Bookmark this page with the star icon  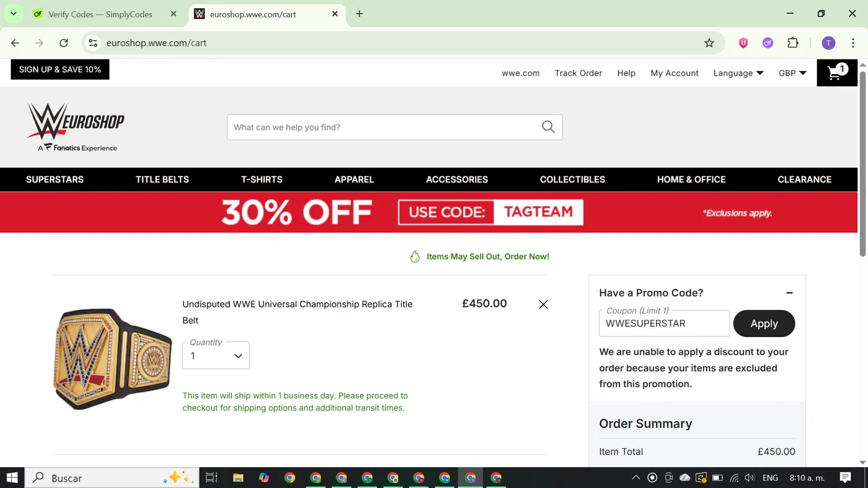pos(709,43)
